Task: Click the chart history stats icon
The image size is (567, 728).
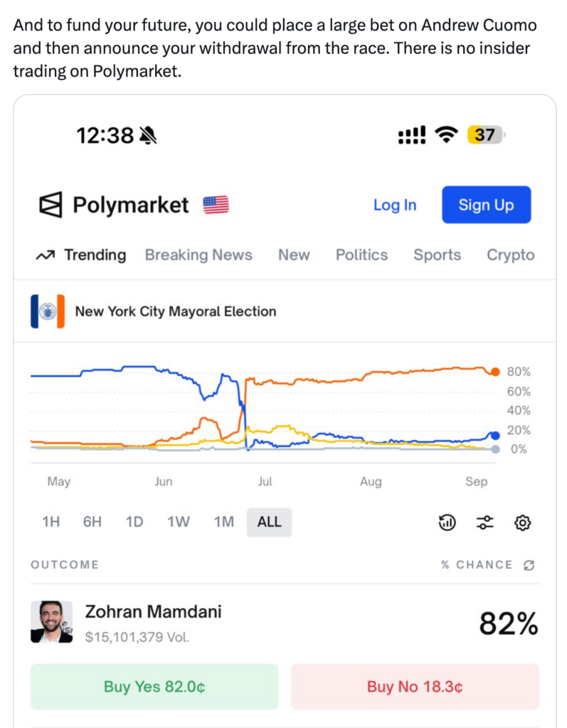Action: click(447, 523)
